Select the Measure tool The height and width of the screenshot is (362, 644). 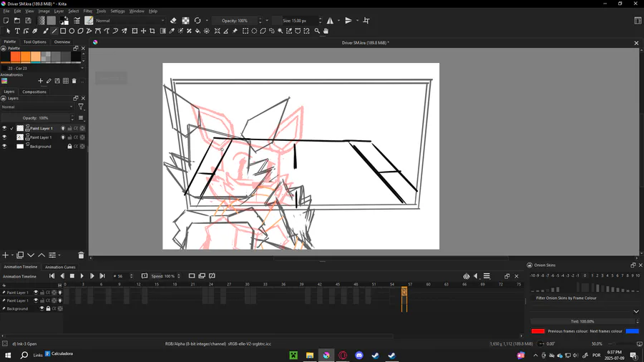point(226,31)
